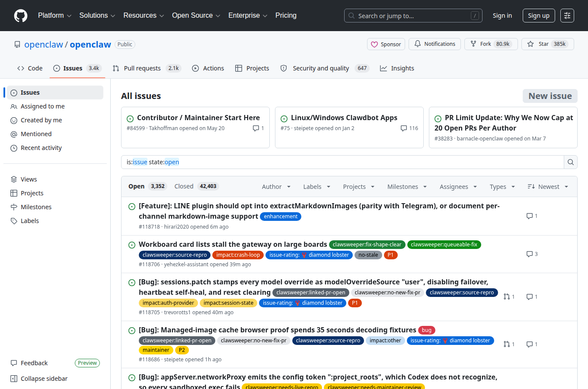The height and width of the screenshot is (389, 588).
Task: Open Views in the sidebar
Action: click(x=55, y=179)
